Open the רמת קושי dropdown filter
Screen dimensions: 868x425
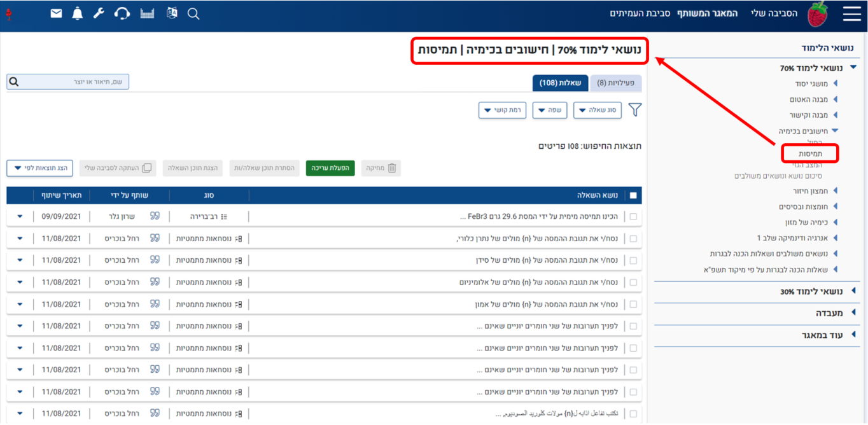(x=502, y=110)
